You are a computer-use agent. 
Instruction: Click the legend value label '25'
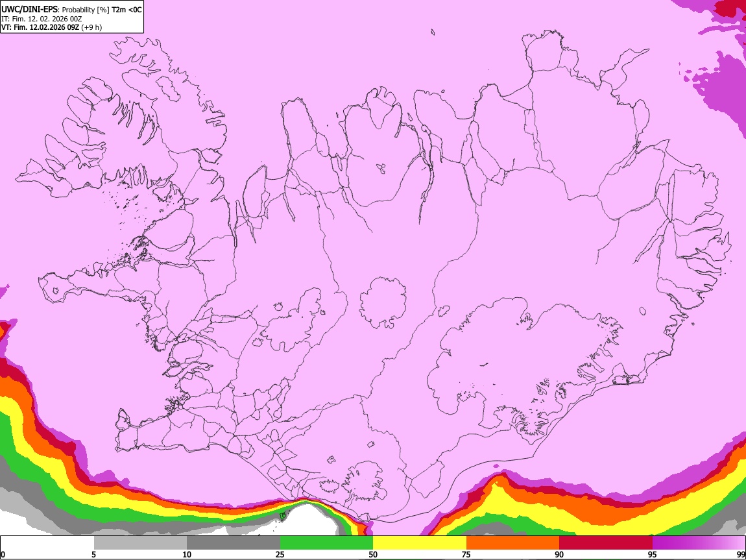(280, 554)
